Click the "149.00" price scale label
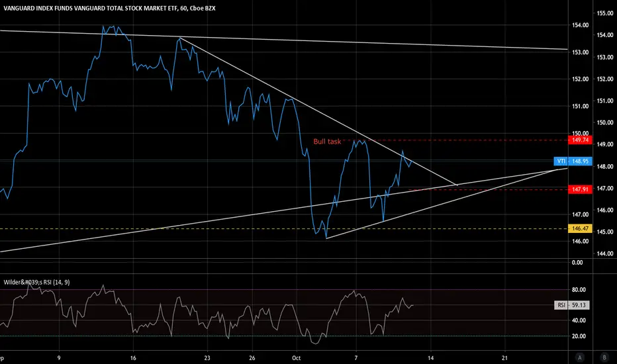Screen dimensions: 617x364 (605, 144)
